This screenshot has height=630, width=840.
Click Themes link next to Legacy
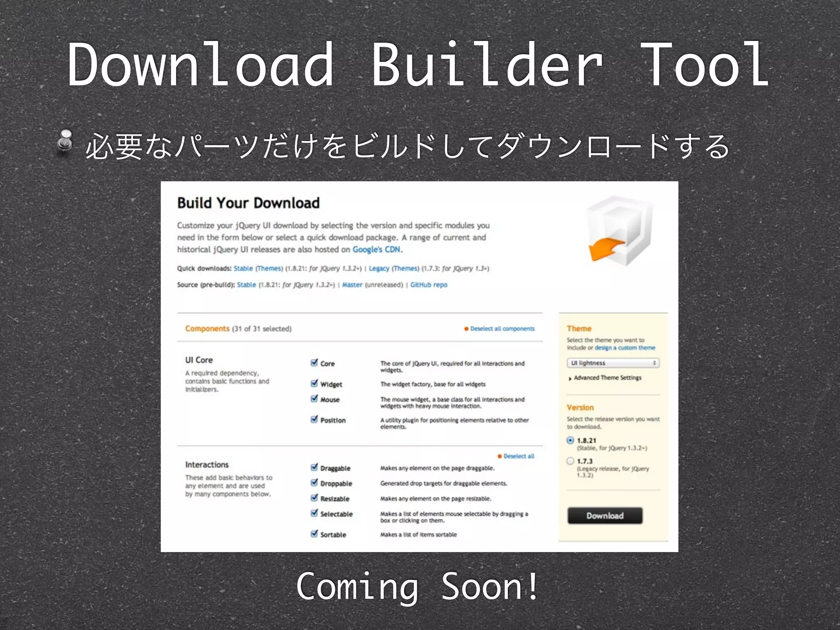coord(406,268)
